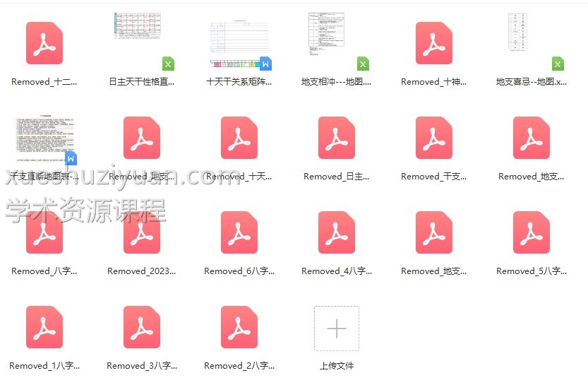Click the 上传文件 plus upload box

[337, 328]
